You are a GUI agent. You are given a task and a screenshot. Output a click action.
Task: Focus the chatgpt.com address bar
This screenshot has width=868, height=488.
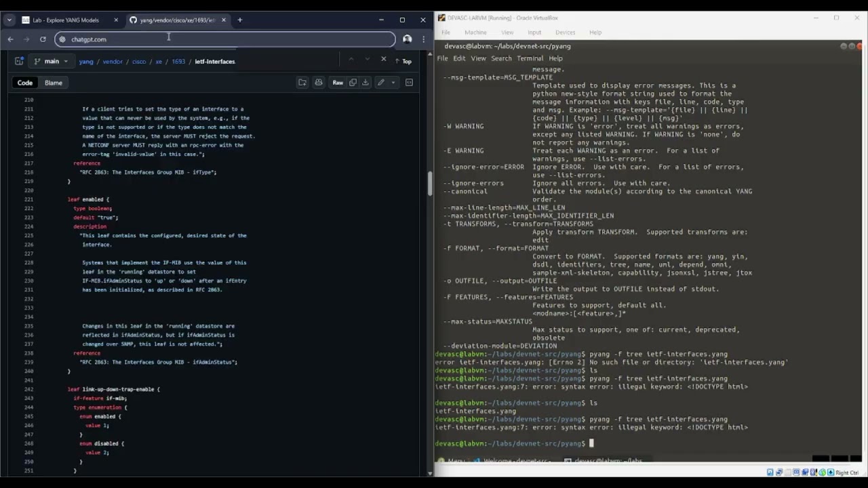(x=225, y=39)
